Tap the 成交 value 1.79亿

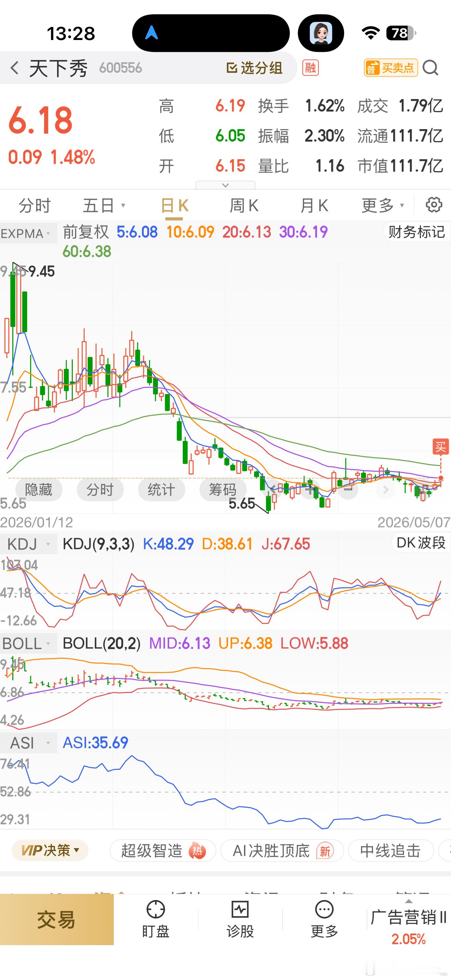coord(421,106)
